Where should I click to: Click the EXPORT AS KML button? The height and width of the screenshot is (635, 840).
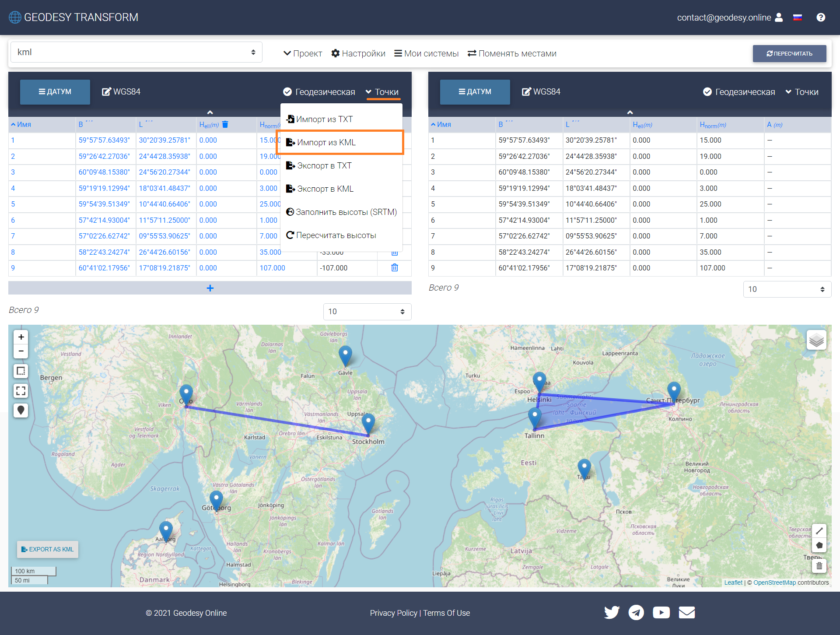click(x=48, y=549)
